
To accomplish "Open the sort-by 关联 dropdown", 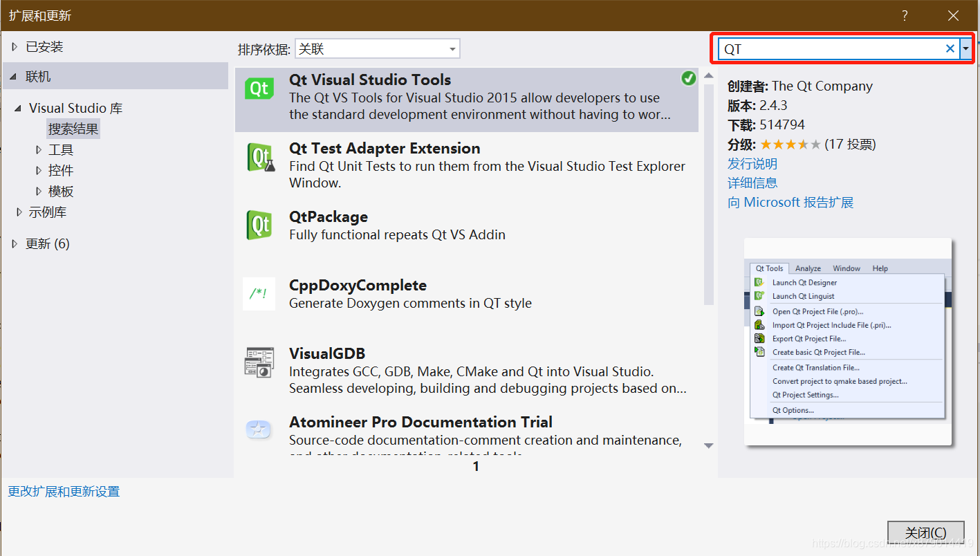I will [378, 49].
